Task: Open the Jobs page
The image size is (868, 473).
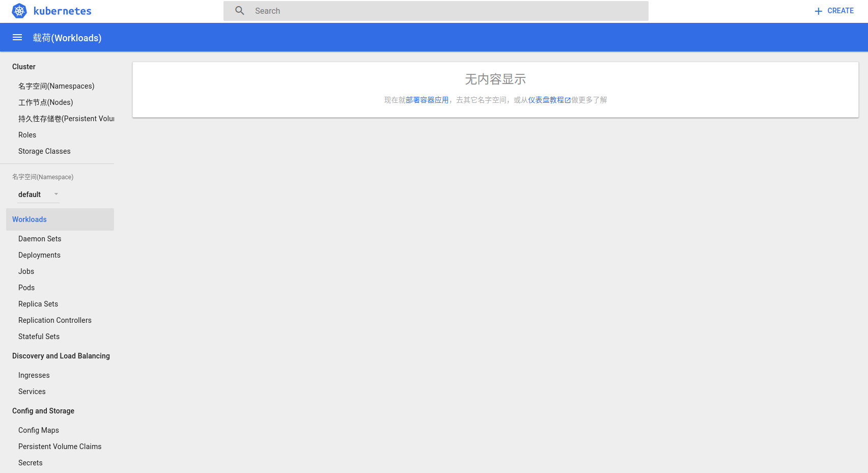Action: [x=26, y=271]
